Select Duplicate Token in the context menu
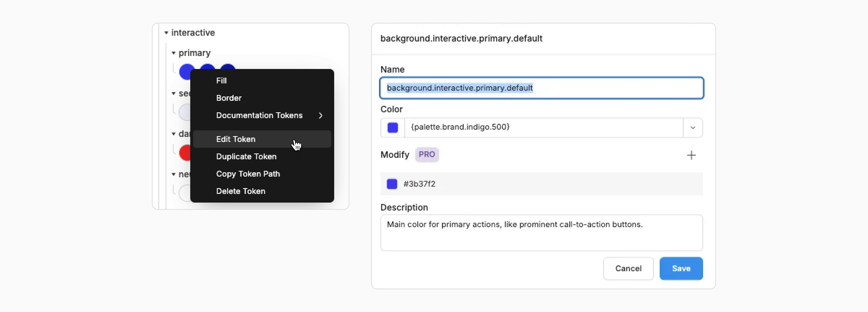868x312 pixels. pos(246,157)
